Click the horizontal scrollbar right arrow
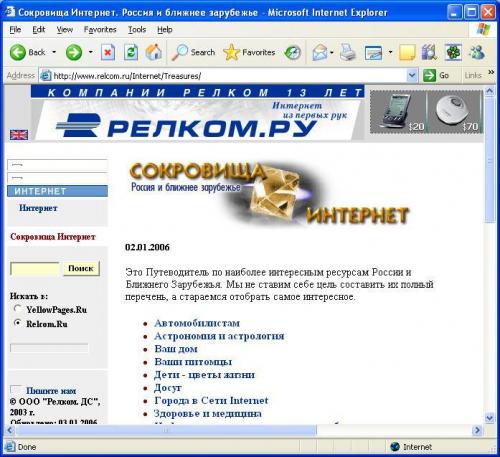500x457 pixels. click(477, 430)
